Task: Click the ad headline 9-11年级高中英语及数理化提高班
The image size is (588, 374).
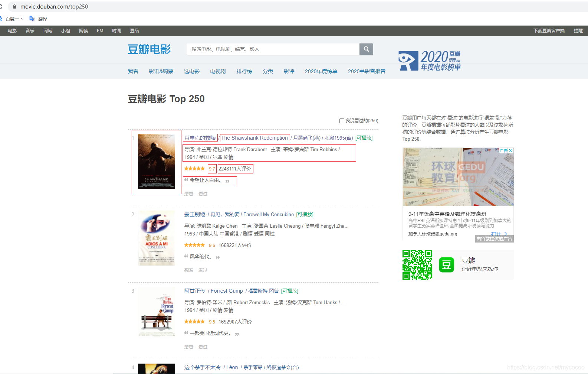Action: (x=447, y=214)
